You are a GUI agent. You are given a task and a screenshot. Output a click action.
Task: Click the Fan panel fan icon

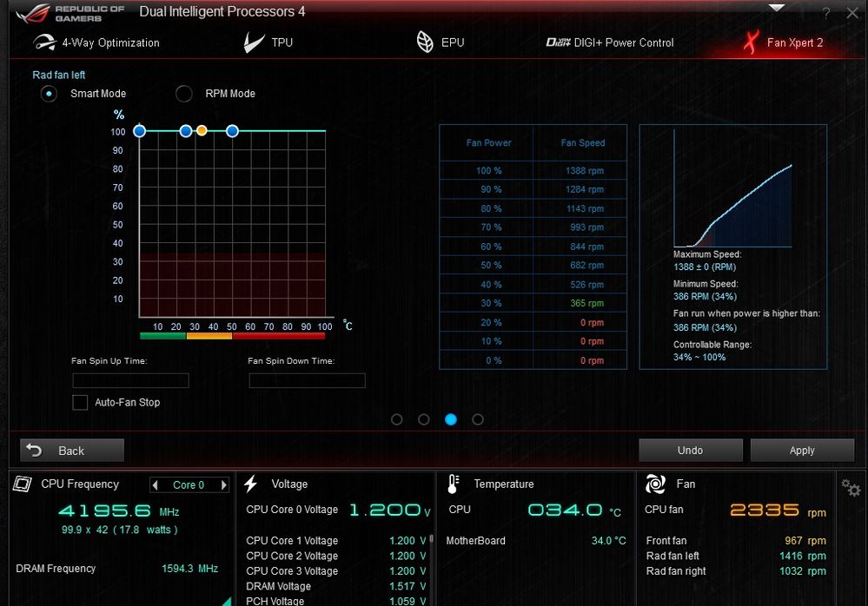tap(655, 484)
